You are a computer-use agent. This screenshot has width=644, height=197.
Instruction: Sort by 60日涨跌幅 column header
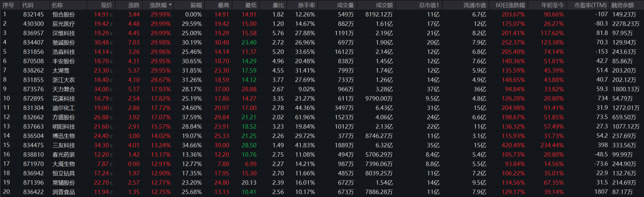tap(510, 5)
